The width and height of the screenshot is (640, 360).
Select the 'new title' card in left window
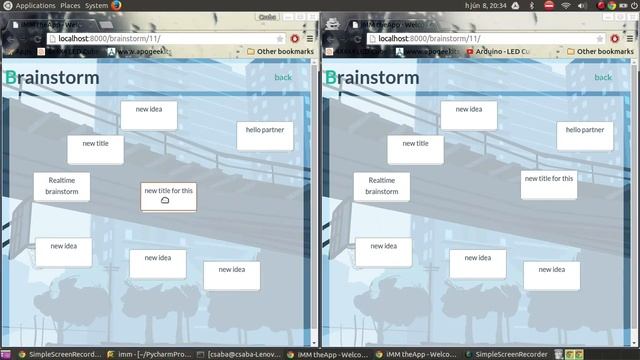96,150
